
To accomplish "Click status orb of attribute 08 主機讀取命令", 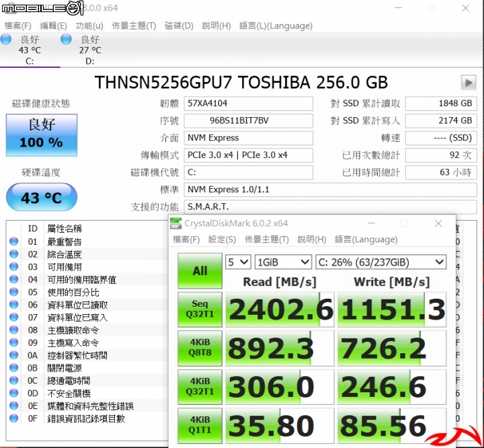I will click(14, 330).
